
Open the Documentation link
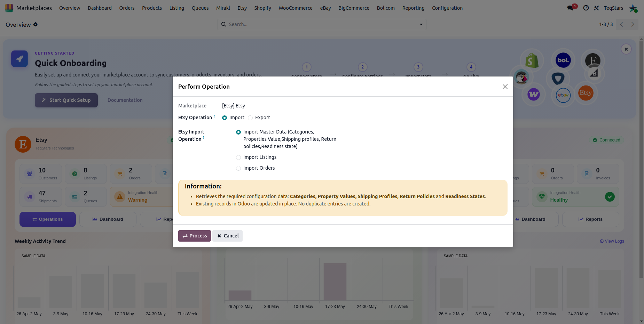click(125, 100)
